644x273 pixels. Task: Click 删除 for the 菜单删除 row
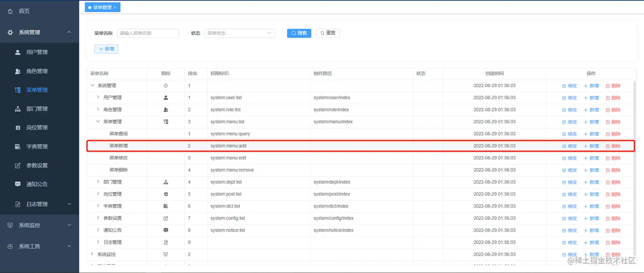pyautogui.click(x=613, y=170)
